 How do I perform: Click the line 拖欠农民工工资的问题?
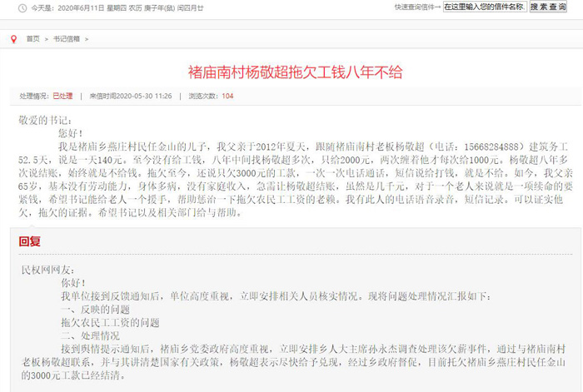110,323
